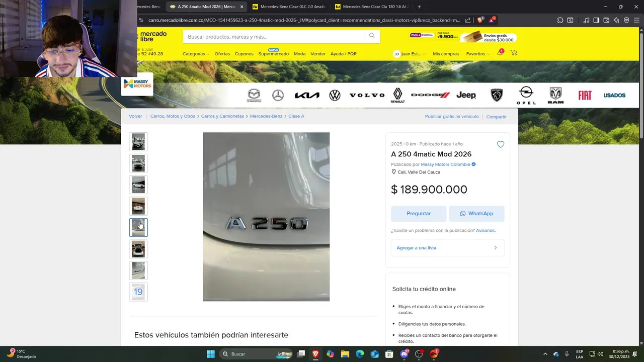
Task: Click the Jeep brand logo
Action: point(466,95)
